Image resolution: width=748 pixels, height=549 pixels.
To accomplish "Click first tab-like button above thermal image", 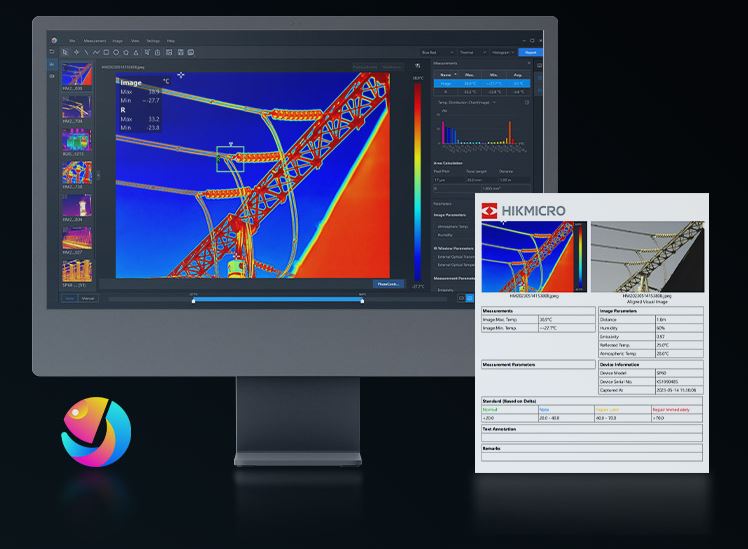I will coord(365,67).
